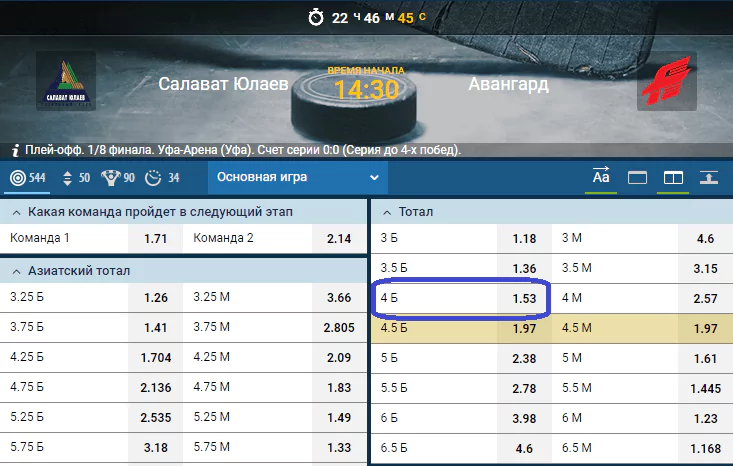Click the collapse-all upward arrow icon
Image resolution: width=733 pixels, height=466 pixels.
pyautogui.click(x=709, y=178)
